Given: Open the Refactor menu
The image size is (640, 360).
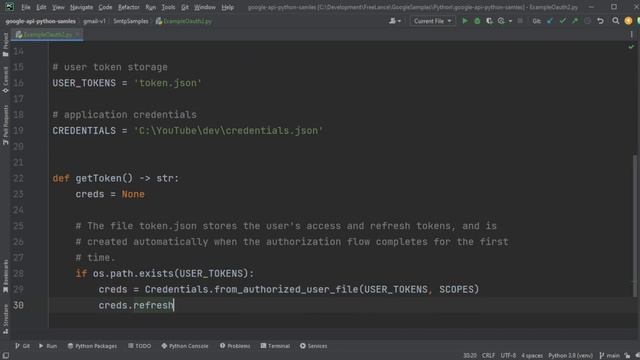Looking at the screenshot, I should click(x=129, y=7).
